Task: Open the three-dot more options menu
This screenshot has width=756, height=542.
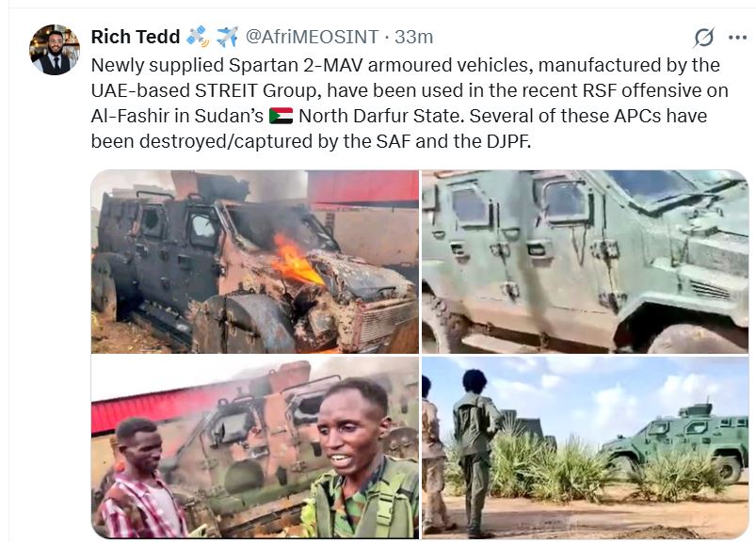Action: (737, 38)
